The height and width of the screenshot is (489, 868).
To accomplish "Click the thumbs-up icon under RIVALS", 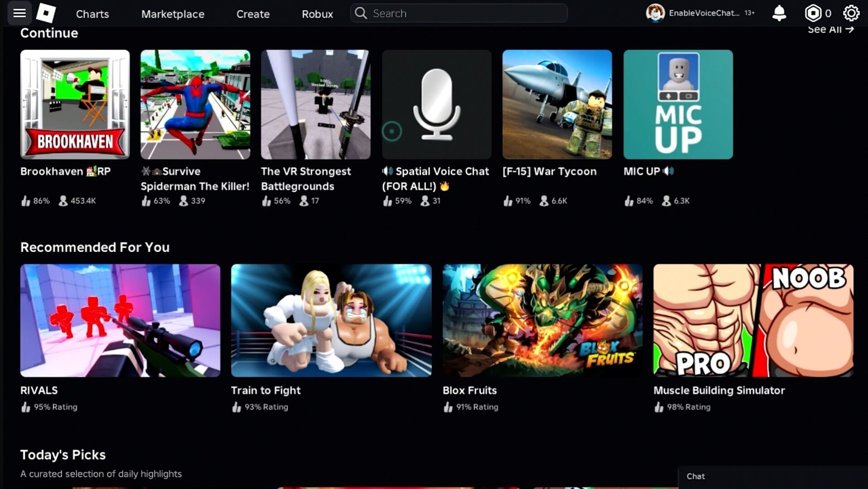I will 26,407.
